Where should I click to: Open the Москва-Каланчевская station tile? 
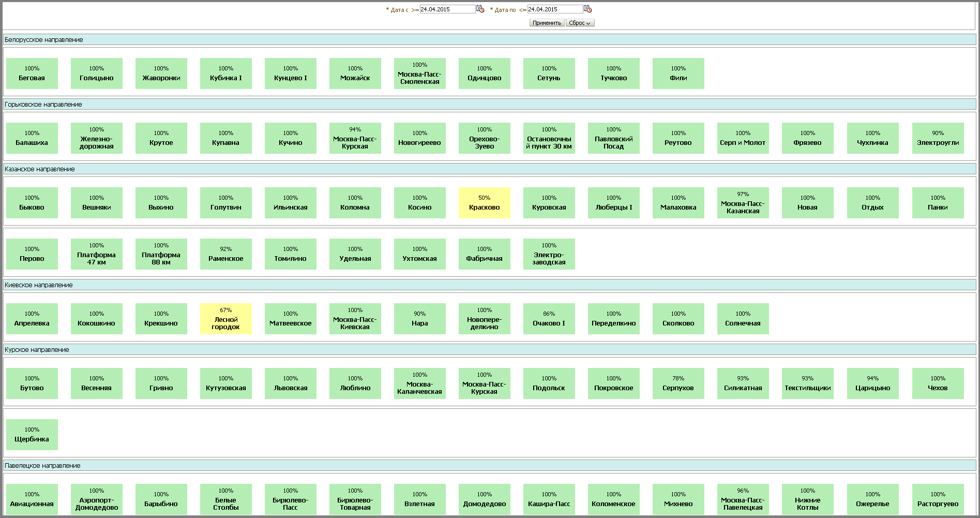pos(420,383)
